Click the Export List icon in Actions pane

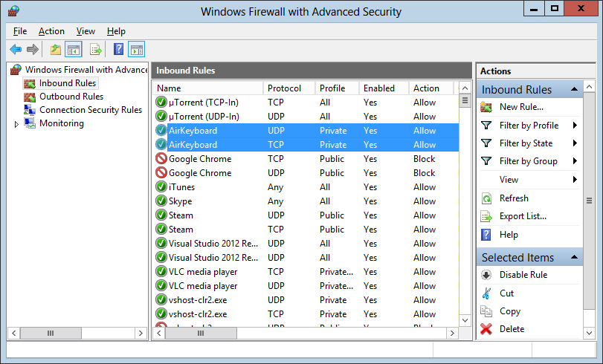point(486,216)
